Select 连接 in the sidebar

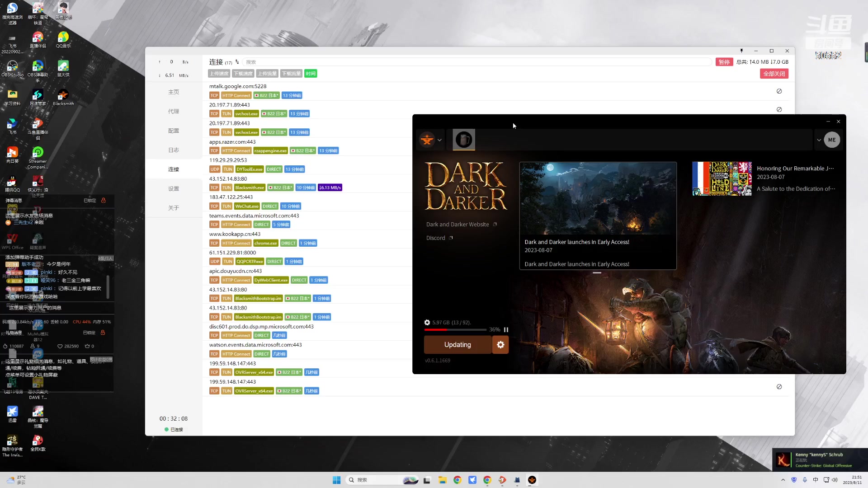(x=174, y=169)
